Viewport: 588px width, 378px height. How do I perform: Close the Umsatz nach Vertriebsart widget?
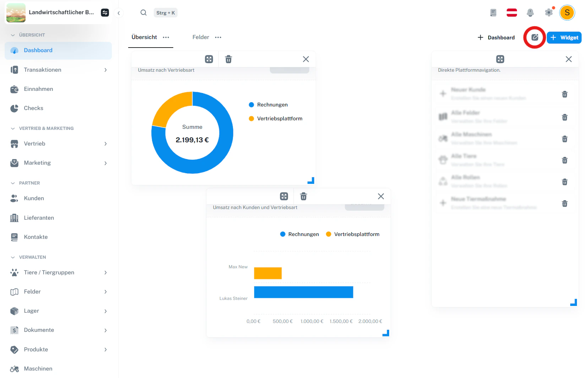[x=306, y=59]
